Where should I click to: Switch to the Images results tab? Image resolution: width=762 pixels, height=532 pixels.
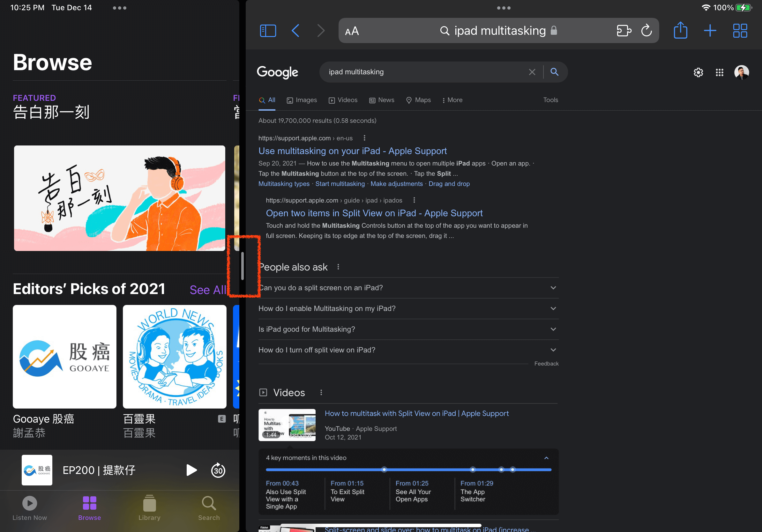coord(302,100)
